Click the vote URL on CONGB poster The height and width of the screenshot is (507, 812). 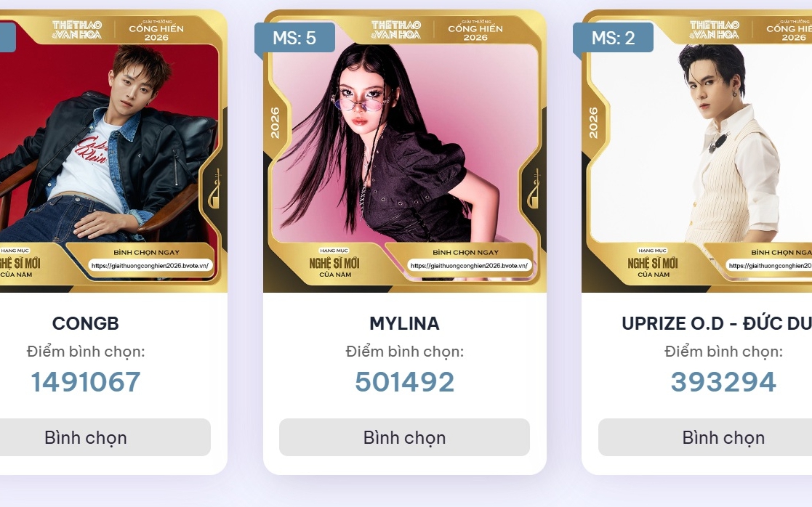(150, 265)
